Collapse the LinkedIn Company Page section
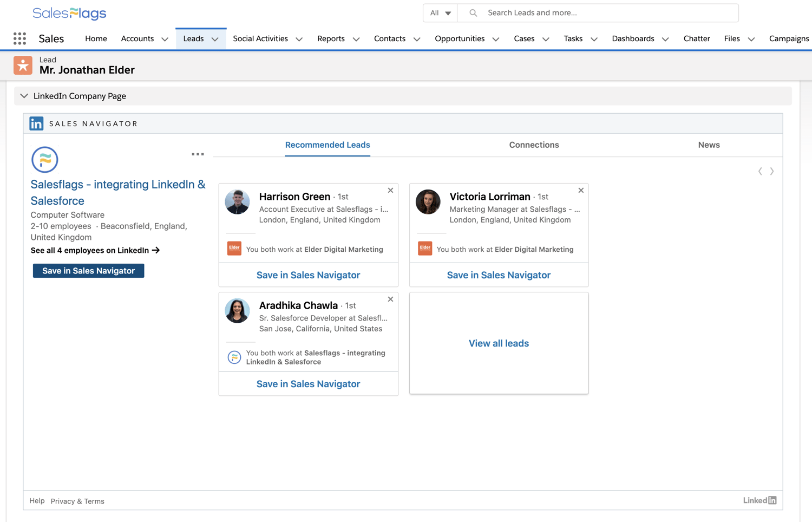 click(x=24, y=96)
